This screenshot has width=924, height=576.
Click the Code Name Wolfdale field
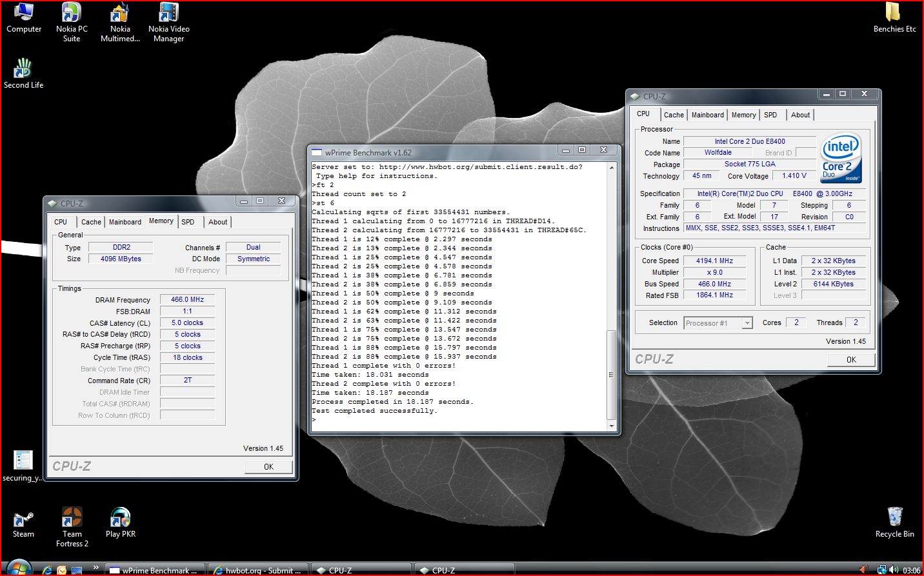718,152
